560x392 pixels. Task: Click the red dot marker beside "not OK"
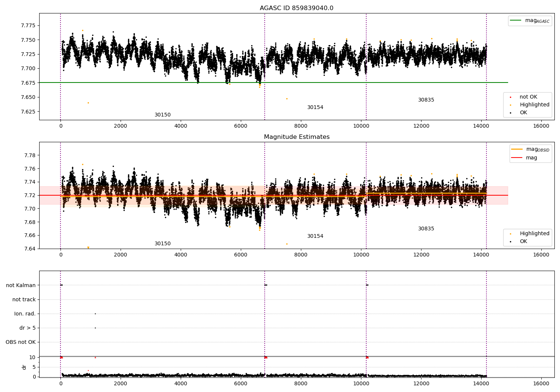510,97
